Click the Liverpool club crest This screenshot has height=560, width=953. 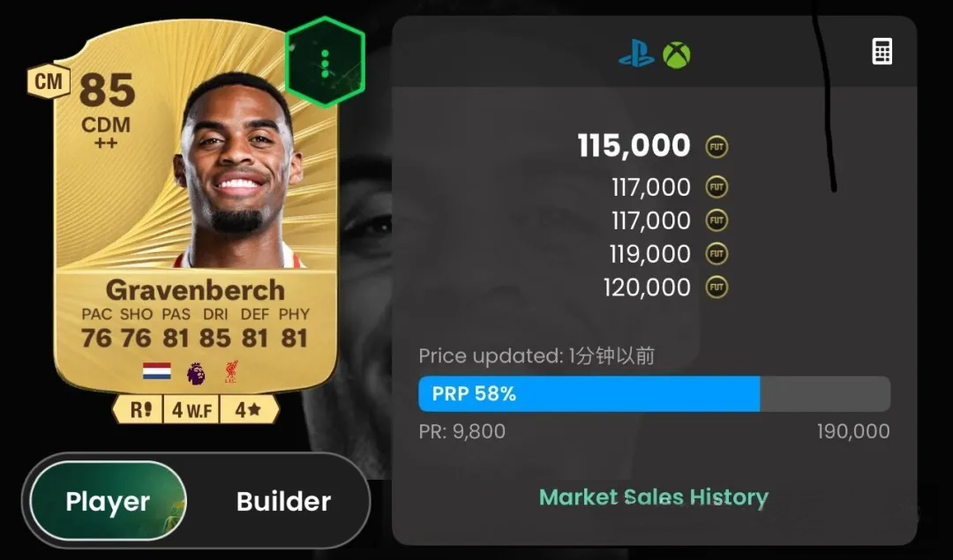[x=231, y=371]
